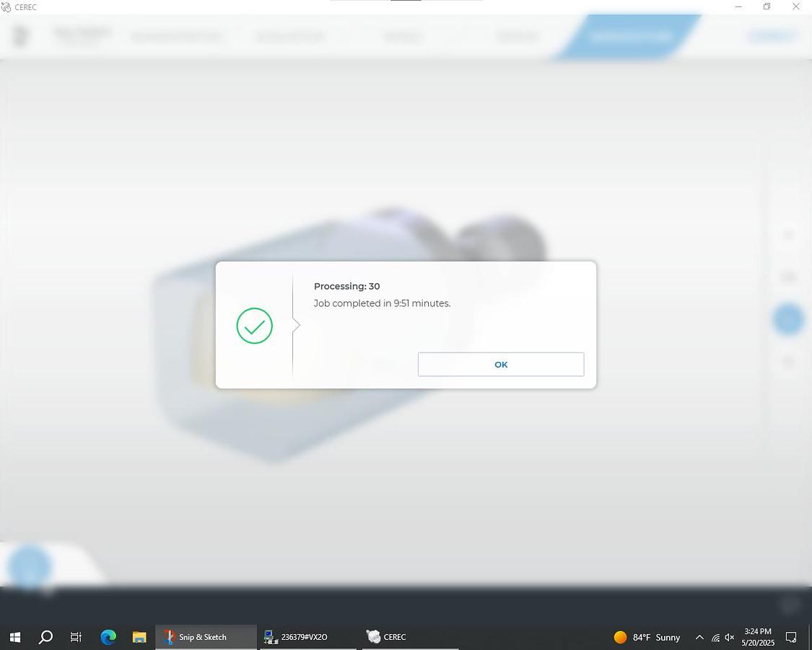Restore down the CEREC window
The image size is (812, 650).
767,6
